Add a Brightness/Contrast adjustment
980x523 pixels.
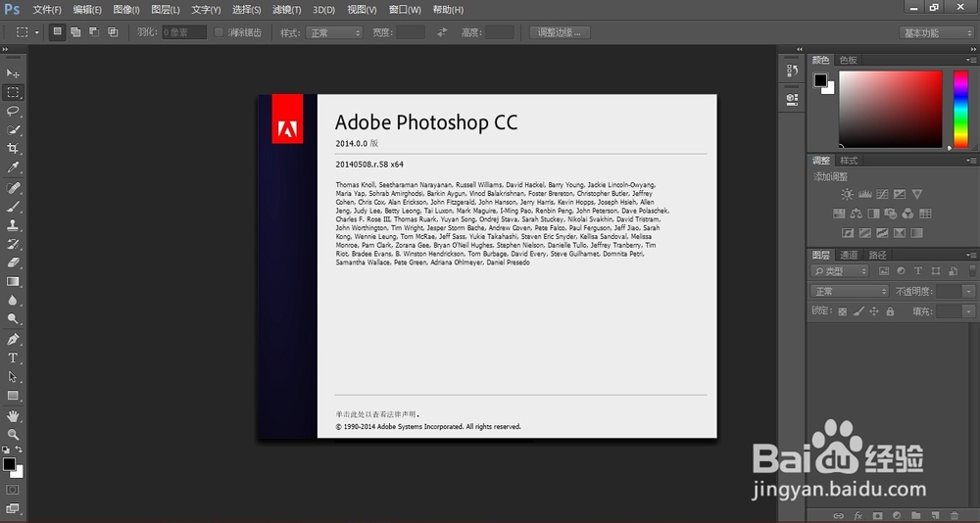click(847, 194)
